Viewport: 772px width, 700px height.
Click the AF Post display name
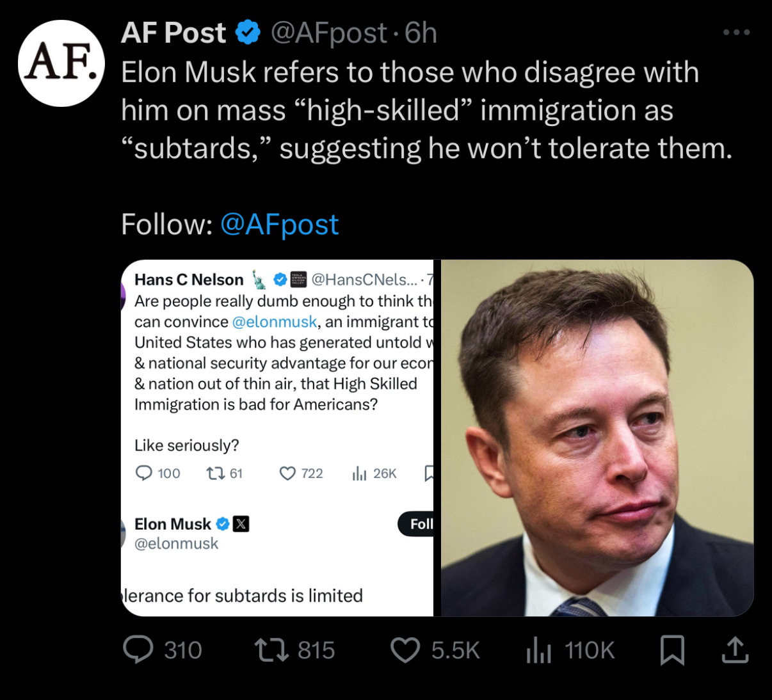tap(173, 33)
